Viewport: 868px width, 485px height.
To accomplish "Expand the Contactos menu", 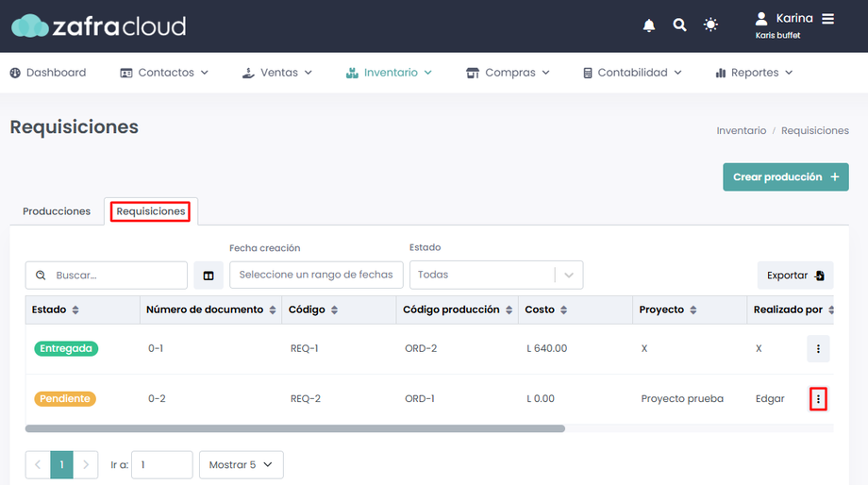I will 164,73.
